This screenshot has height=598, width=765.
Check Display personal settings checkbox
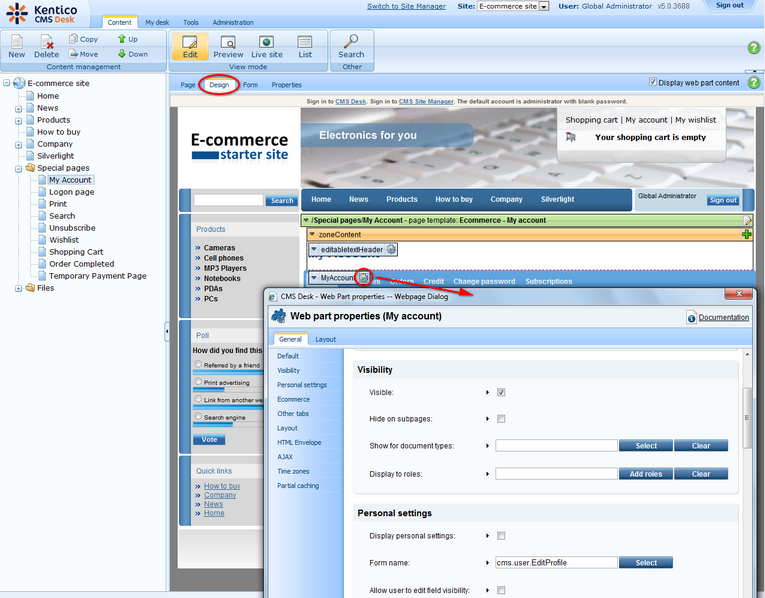501,536
